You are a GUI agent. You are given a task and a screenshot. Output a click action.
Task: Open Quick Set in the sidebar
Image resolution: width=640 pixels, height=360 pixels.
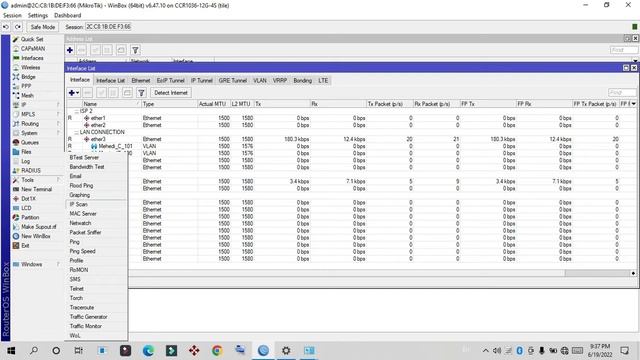coord(32,39)
